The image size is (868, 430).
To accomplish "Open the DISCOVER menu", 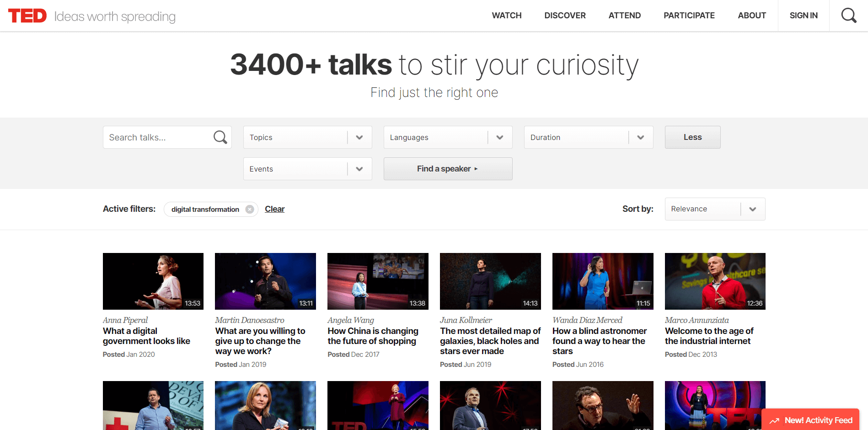I will point(565,15).
